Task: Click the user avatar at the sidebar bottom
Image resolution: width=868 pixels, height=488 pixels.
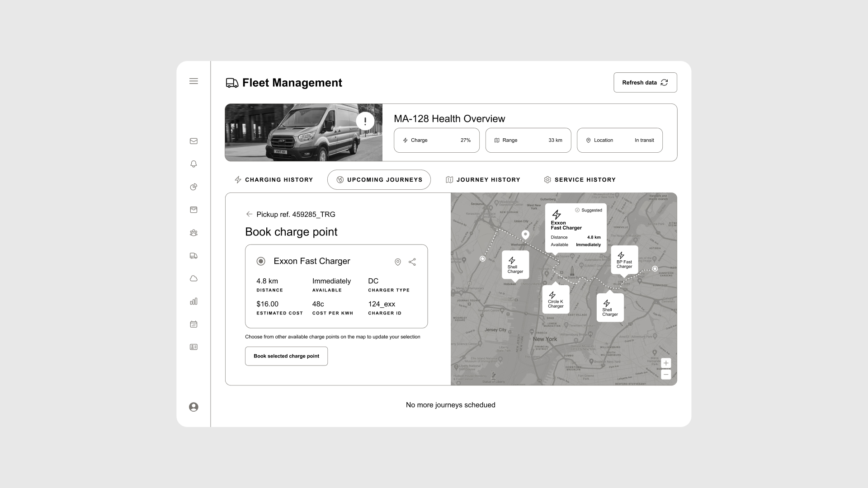Action: (193, 407)
